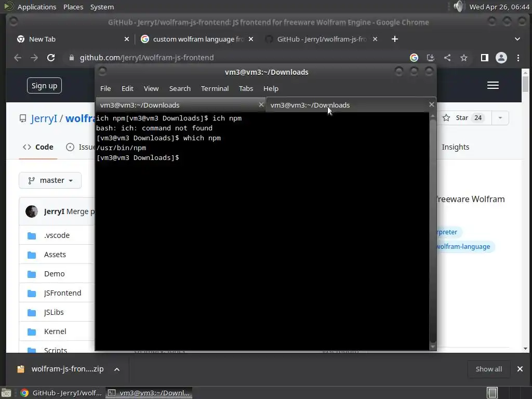Open the Chrome profile avatar

coord(501,58)
